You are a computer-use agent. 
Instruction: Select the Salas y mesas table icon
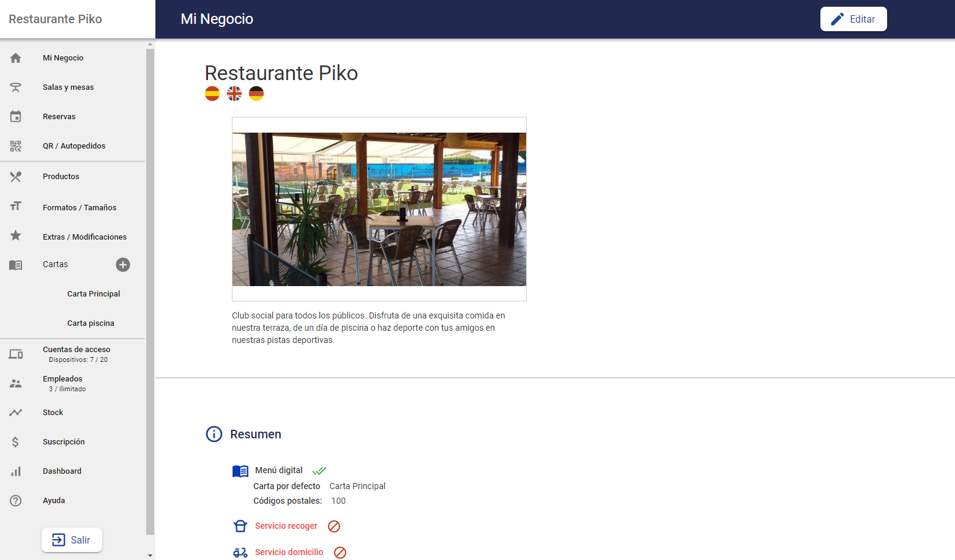(16, 87)
